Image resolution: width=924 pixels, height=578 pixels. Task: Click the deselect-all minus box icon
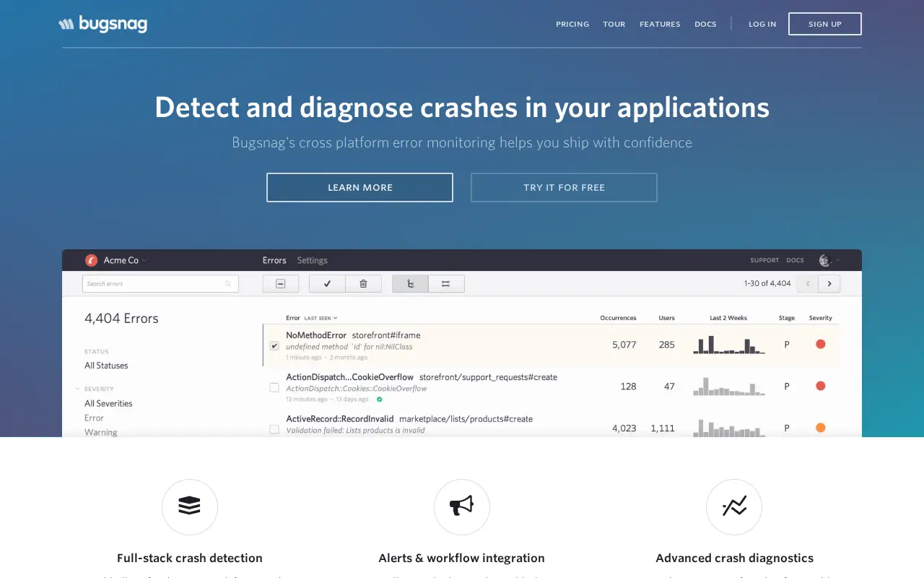tap(281, 284)
